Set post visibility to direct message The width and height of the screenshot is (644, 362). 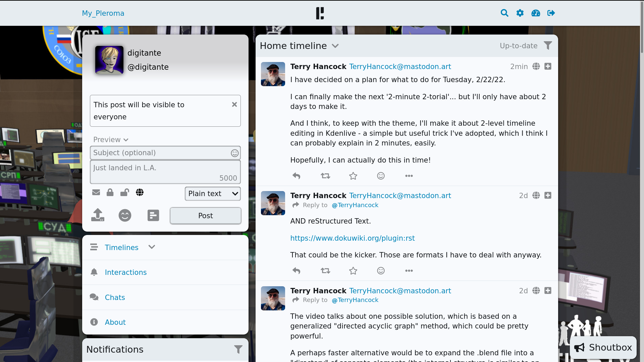tap(96, 192)
